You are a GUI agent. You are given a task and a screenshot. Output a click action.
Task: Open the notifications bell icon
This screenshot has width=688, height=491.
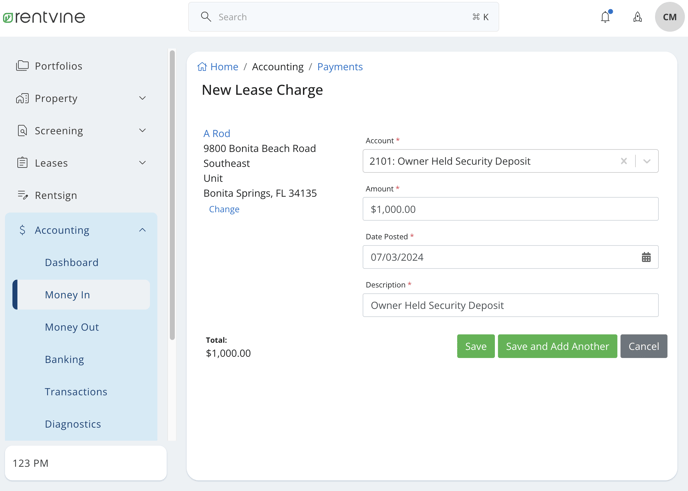click(606, 17)
